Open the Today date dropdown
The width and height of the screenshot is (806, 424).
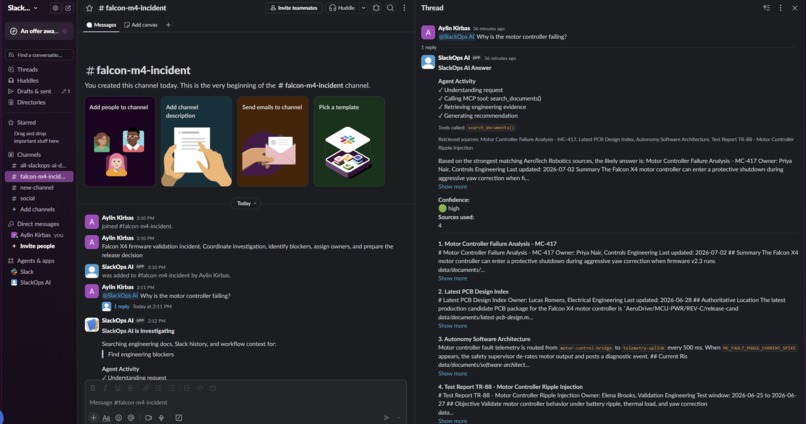click(246, 204)
